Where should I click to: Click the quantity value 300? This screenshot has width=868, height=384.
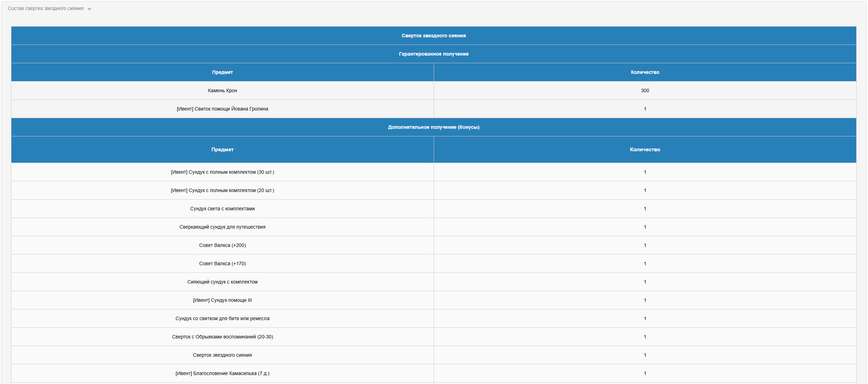[644, 90]
